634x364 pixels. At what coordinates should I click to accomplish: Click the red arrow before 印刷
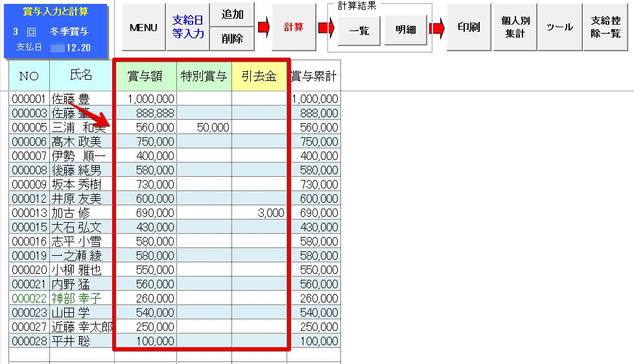437,28
